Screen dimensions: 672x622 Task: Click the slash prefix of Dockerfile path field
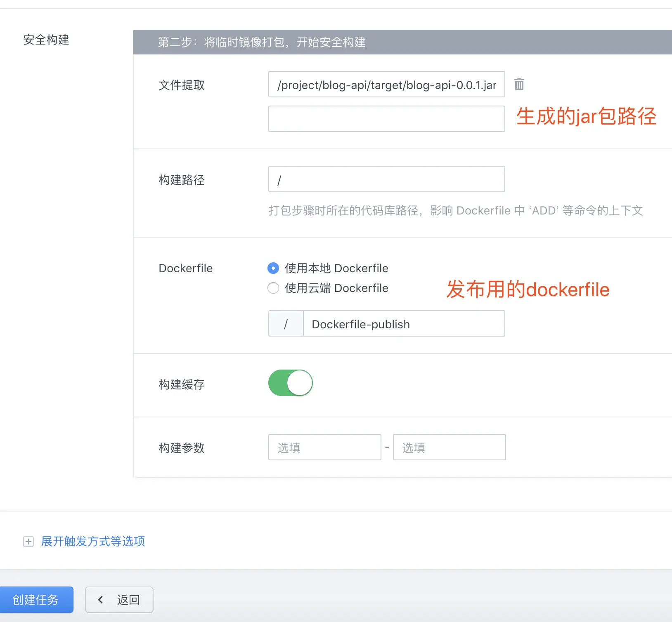coord(286,324)
